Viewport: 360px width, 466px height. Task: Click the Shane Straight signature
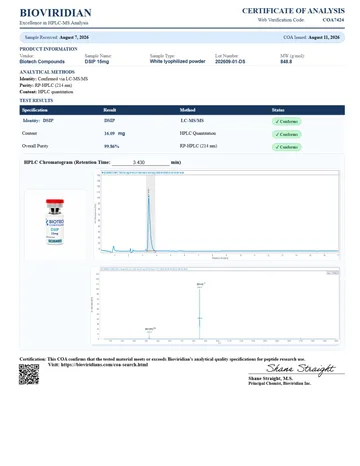click(x=300, y=369)
